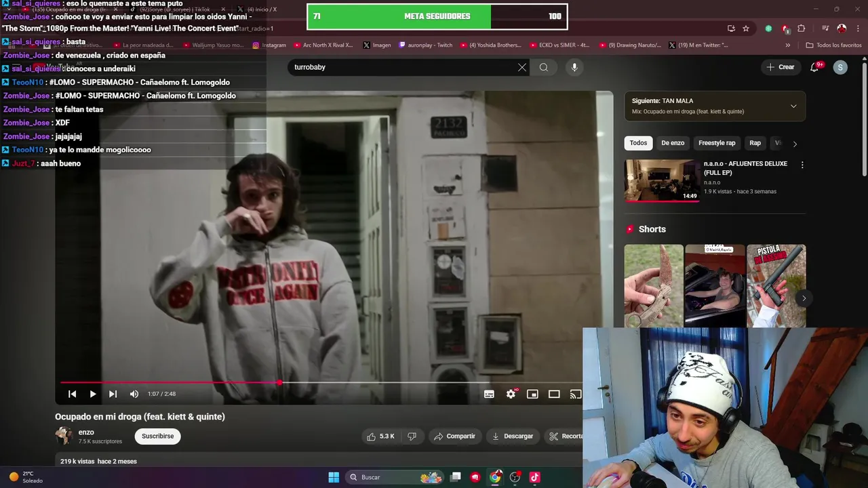This screenshot has height=488, width=868.
Task: Start voice search with the microphone
Action: [574, 67]
